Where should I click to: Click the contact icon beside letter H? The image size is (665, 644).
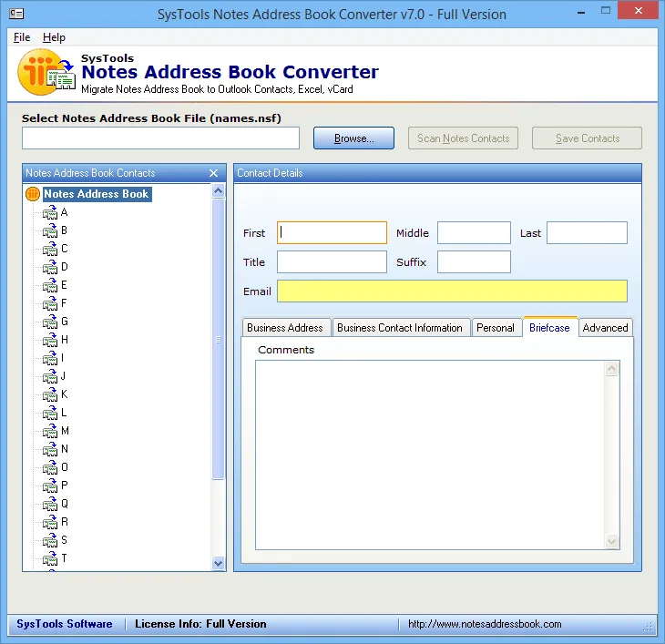[50, 340]
